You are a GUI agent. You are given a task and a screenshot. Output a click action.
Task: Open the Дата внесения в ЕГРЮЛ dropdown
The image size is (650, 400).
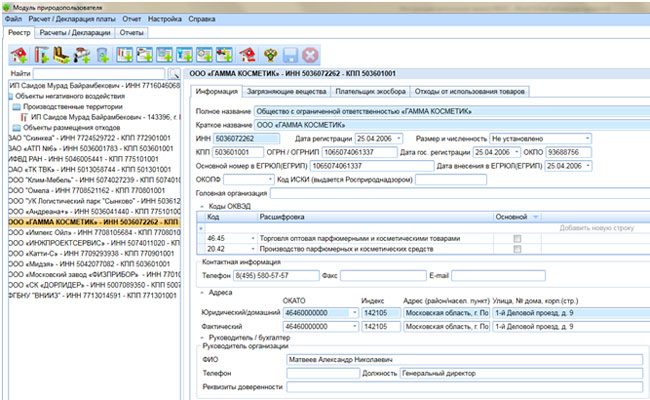[588, 166]
